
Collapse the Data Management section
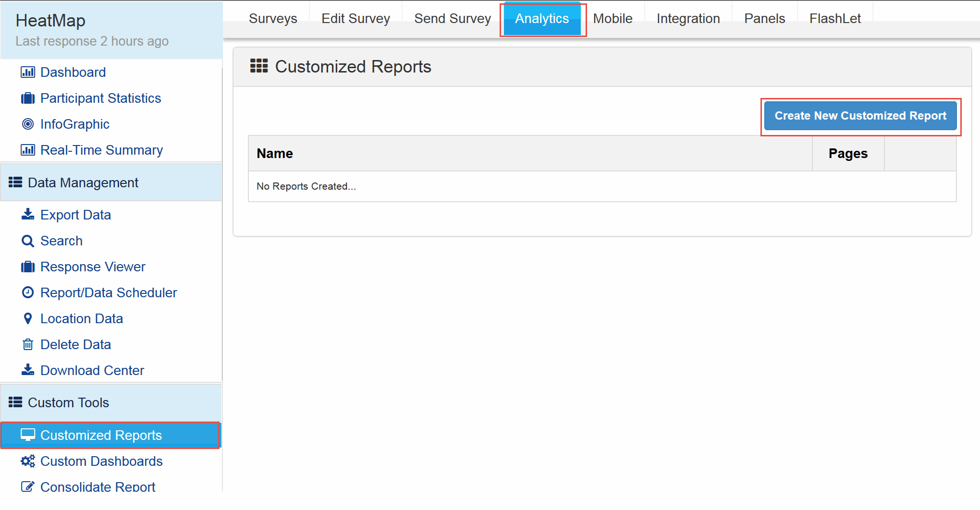(83, 182)
